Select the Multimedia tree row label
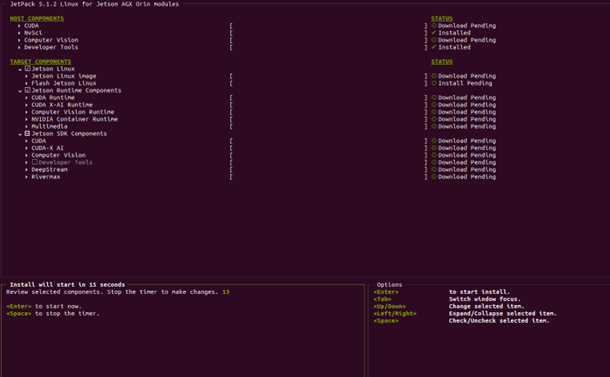The height and width of the screenshot is (377, 610). click(49, 126)
